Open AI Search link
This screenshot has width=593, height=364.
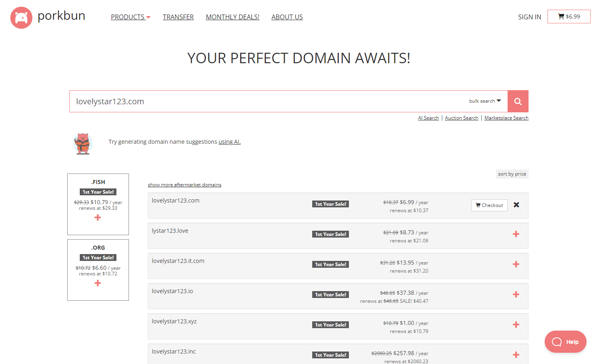click(428, 118)
